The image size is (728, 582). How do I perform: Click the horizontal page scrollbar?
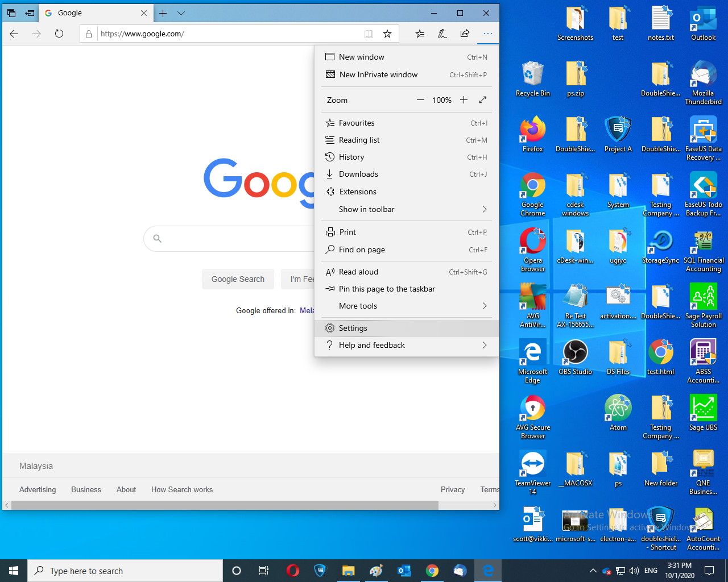[225, 505]
